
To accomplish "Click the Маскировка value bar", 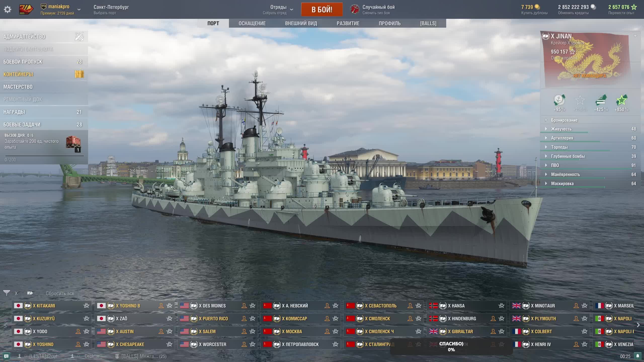I will pos(590,187).
